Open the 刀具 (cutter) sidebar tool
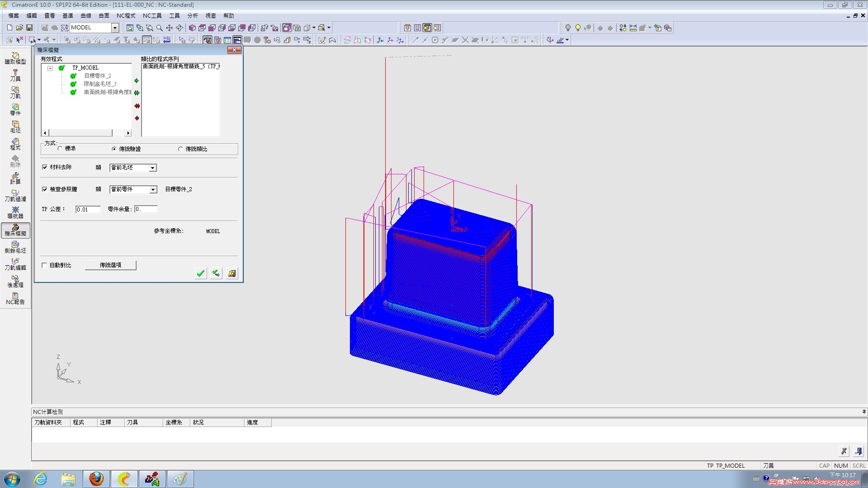868x488 pixels. point(15,75)
